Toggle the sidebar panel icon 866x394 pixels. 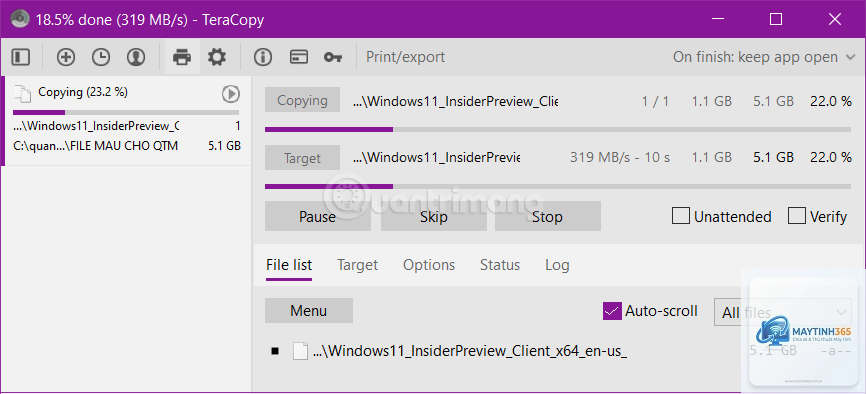(x=20, y=57)
